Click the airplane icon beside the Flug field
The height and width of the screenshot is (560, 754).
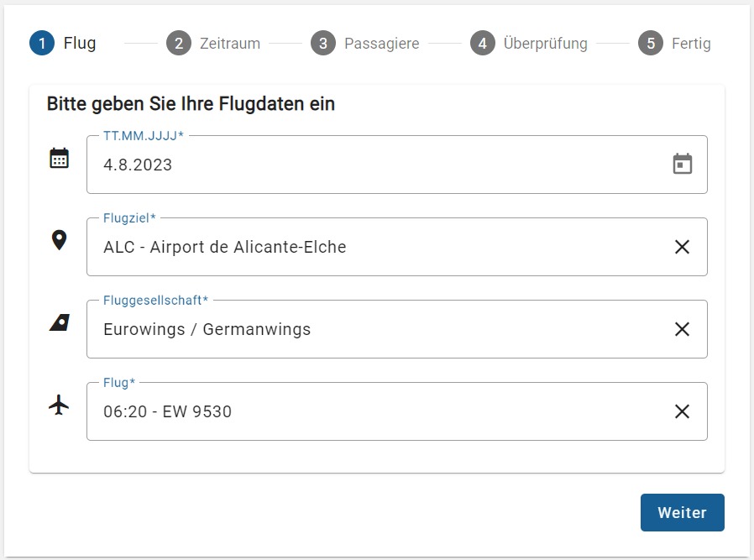click(x=59, y=406)
